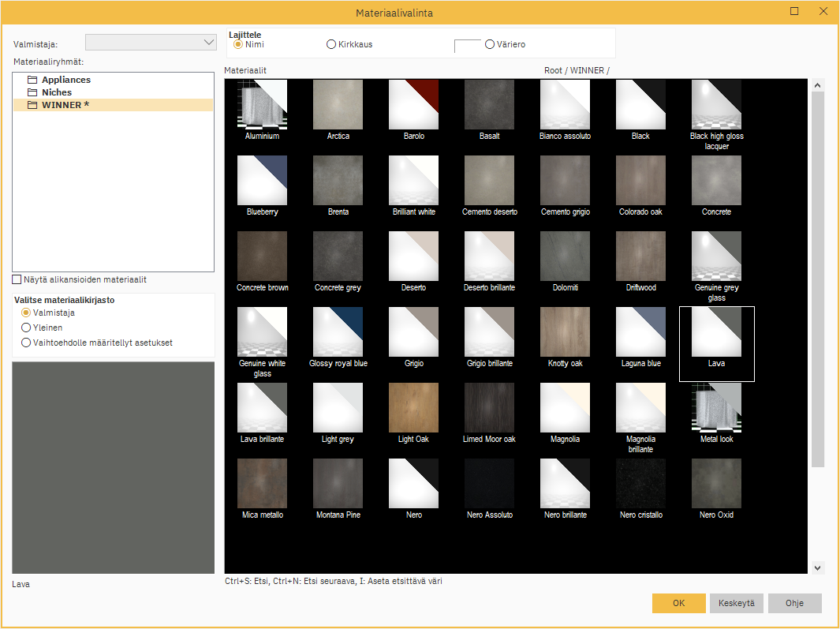Open the Appliances material group folder
The width and height of the screenshot is (840, 629).
click(x=65, y=80)
